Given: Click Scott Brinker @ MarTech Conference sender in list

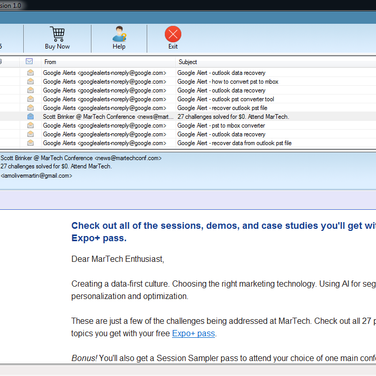Looking at the screenshot, I should click(108, 117).
